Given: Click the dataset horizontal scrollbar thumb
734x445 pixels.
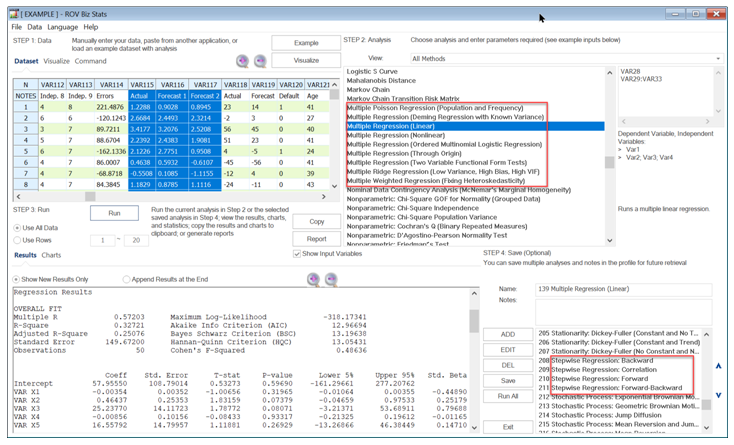Looking at the screenshot, I should [90, 197].
